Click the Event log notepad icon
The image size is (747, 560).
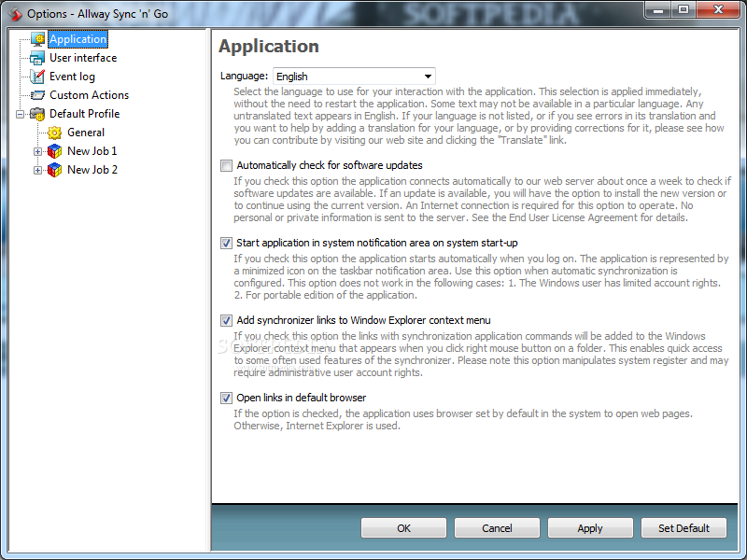tap(37, 77)
